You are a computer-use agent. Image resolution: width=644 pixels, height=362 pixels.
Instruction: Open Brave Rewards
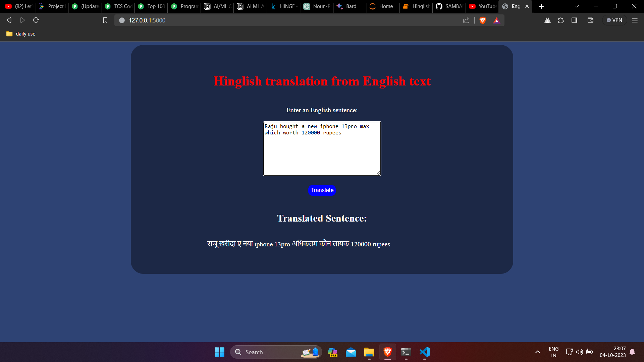[x=497, y=20]
